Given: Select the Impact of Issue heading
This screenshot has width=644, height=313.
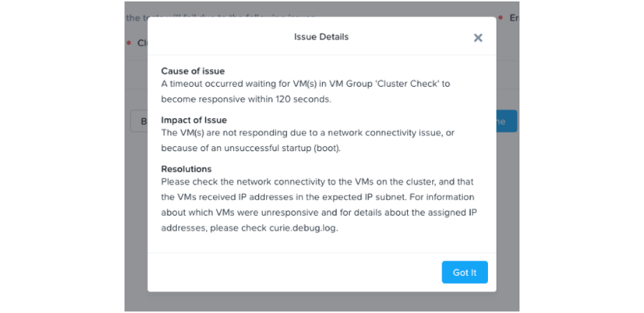Looking at the screenshot, I should [194, 120].
